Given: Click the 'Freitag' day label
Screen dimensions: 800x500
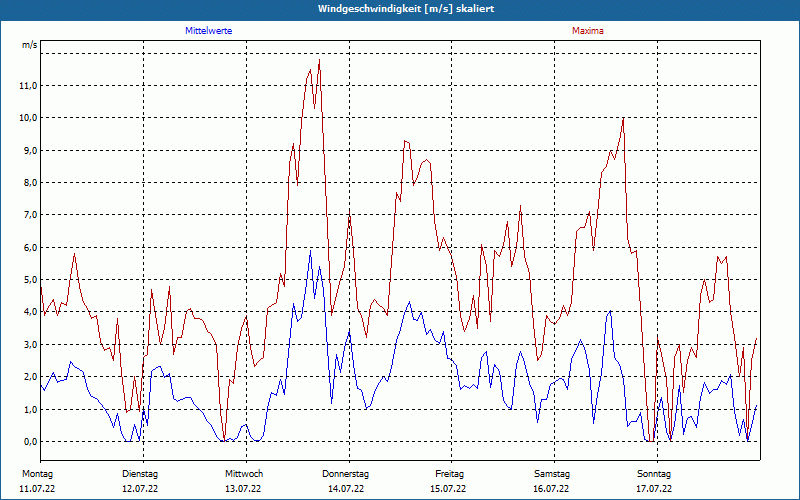Looking at the screenshot, I should click(x=449, y=474).
